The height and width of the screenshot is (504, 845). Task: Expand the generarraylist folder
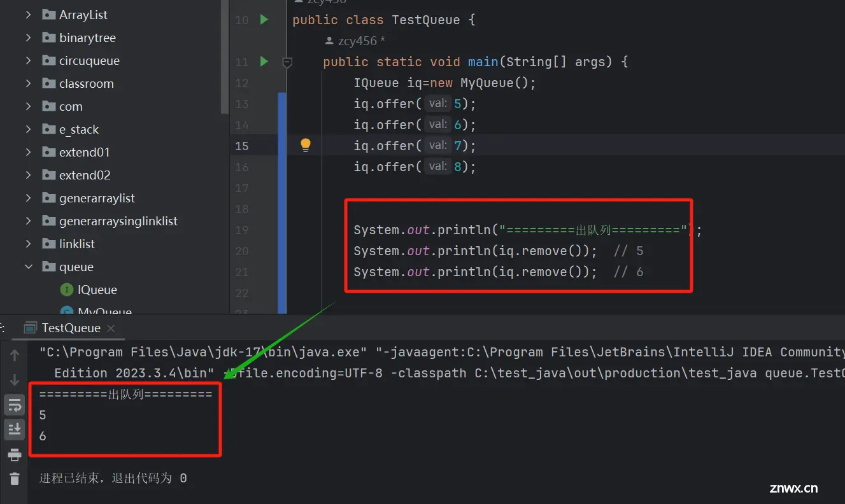[28, 198]
